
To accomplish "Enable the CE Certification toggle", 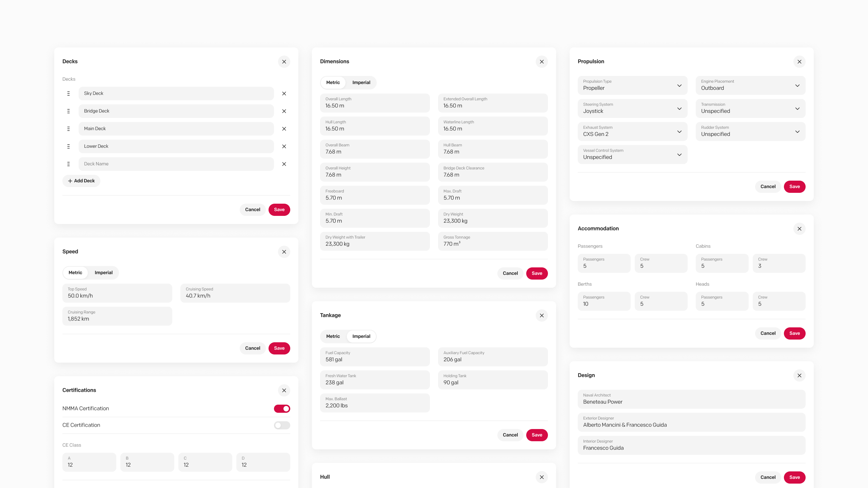I will (x=282, y=425).
